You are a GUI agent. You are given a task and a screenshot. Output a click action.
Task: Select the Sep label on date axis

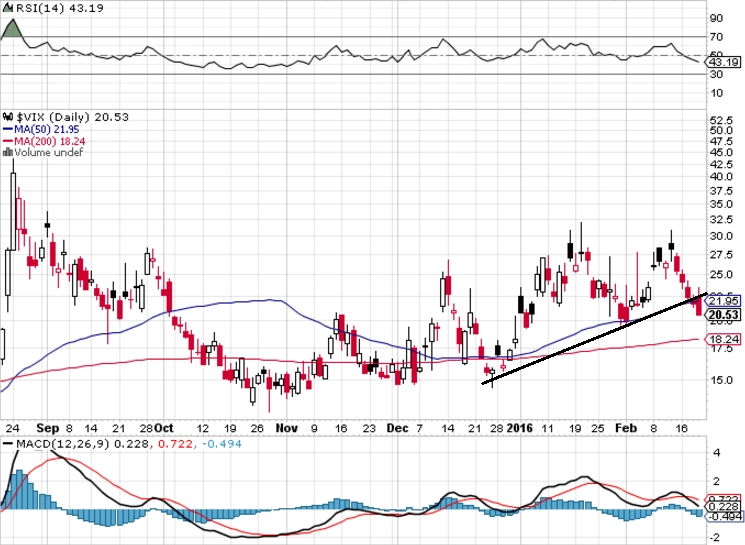tap(48, 428)
